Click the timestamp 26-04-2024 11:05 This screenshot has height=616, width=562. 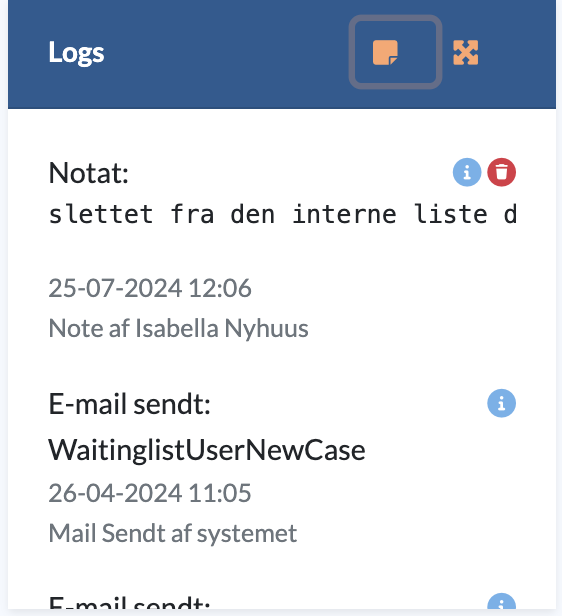pos(150,493)
